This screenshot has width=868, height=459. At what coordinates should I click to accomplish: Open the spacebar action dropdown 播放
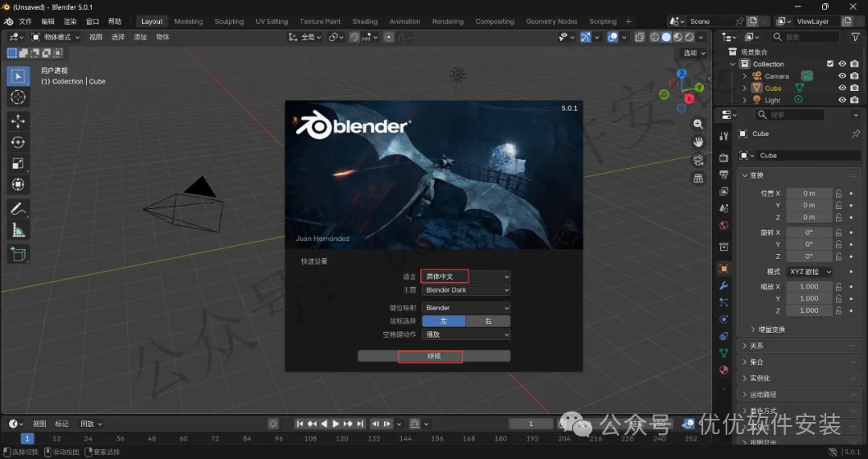466,334
